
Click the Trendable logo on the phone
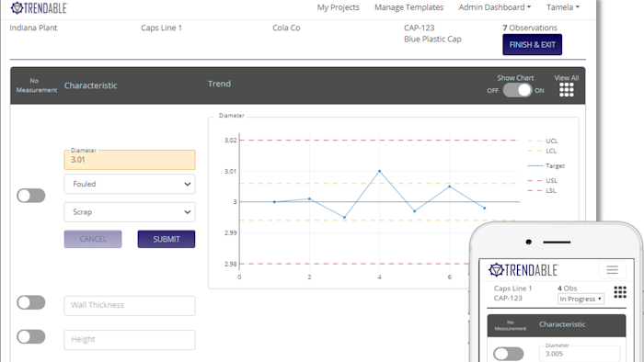coord(523,270)
